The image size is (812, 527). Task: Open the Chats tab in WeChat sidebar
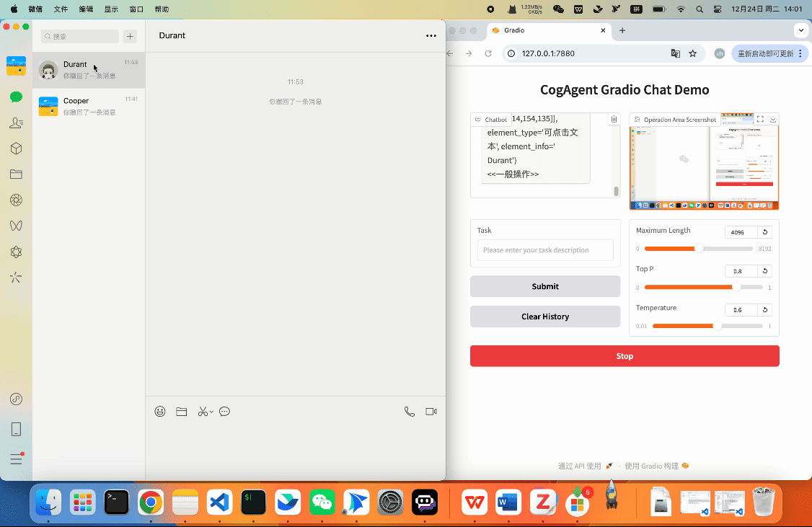point(16,97)
